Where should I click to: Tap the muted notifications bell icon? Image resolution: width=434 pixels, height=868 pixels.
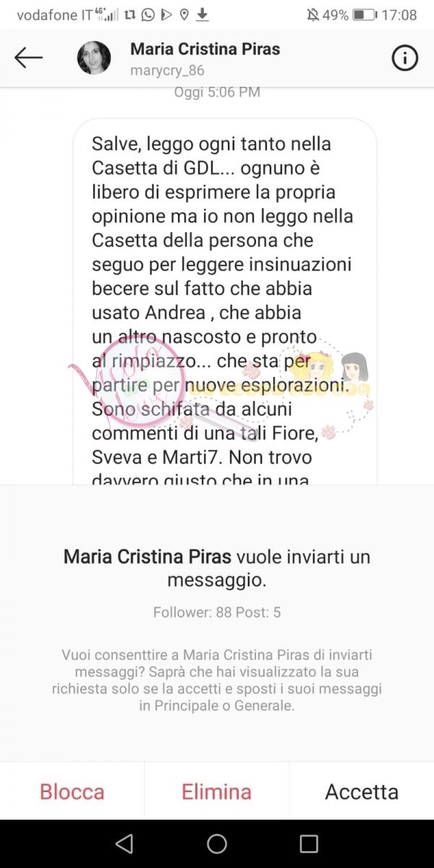click(x=312, y=14)
